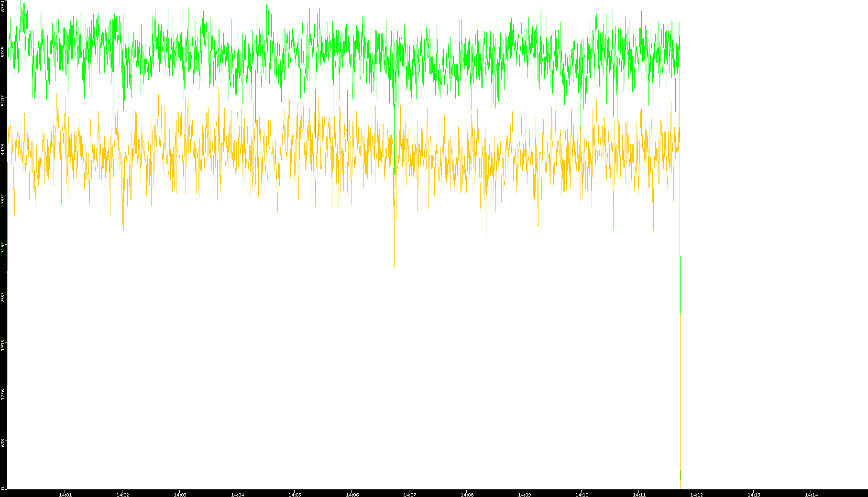Click the 638 vertical axis label
This screenshot has width=868, height=497.
(3, 443)
